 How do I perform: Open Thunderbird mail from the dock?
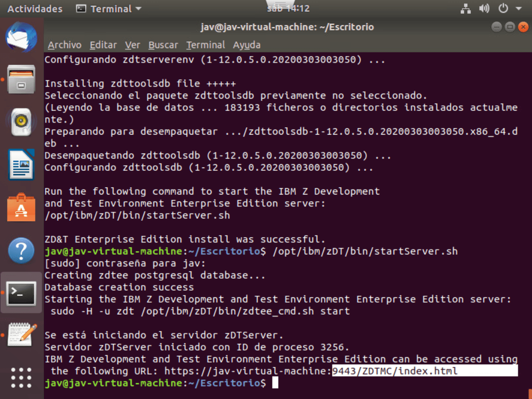(x=21, y=37)
